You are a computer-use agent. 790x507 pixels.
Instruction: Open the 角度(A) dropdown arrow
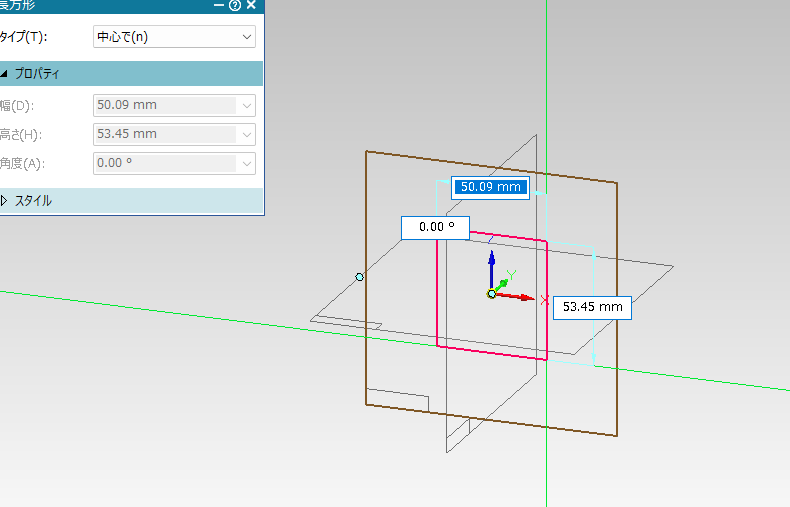[x=247, y=163]
